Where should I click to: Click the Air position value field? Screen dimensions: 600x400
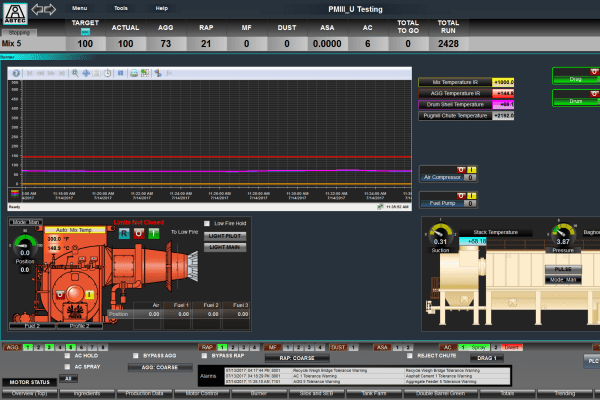pos(147,314)
